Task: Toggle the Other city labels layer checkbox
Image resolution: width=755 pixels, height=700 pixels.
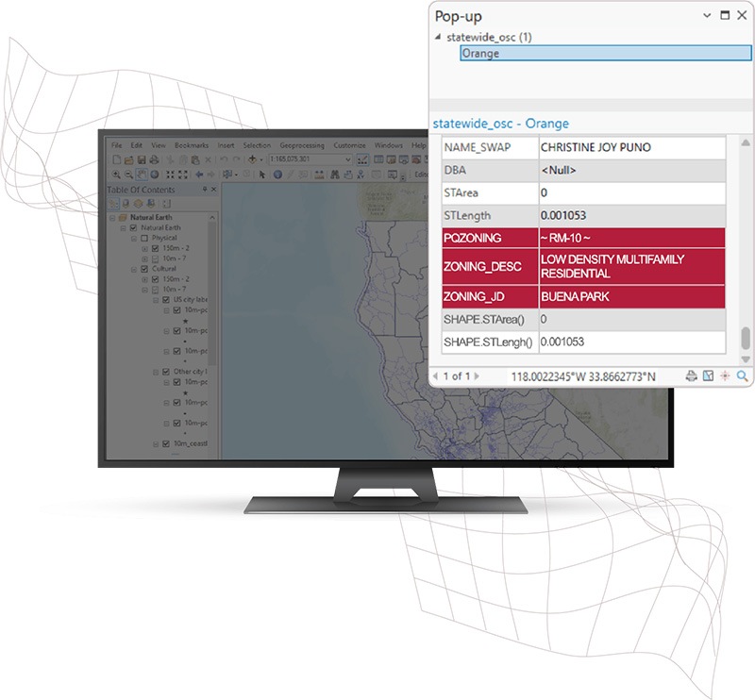Action: [166, 372]
